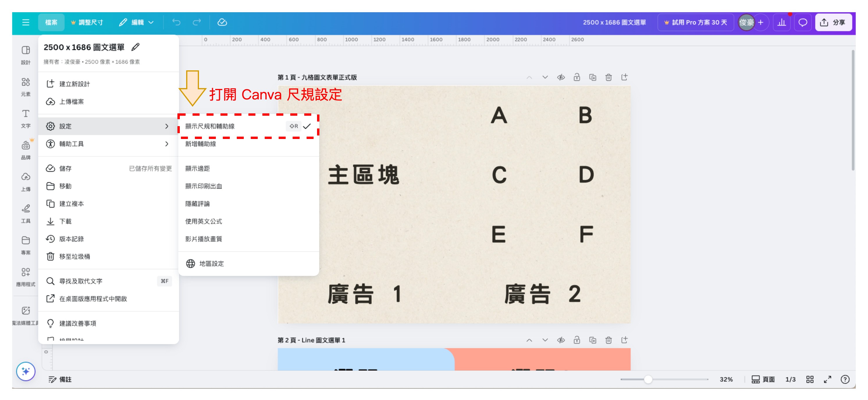
Task: Click the 俊豪 user avatar
Action: tap(746, 22)
